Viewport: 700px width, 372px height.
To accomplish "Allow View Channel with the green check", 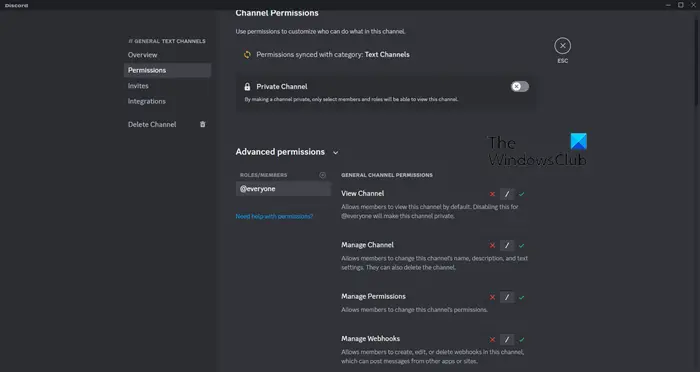I will click(x=521, y=194).
